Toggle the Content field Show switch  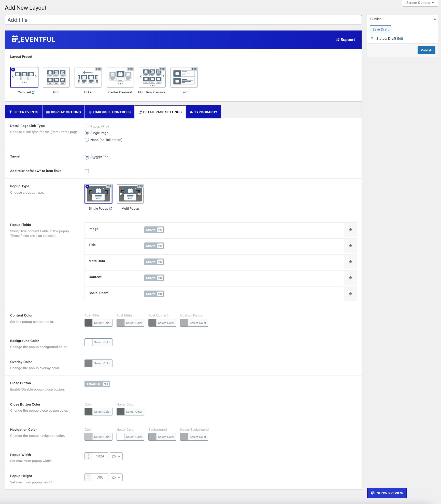tap(154, 278)
